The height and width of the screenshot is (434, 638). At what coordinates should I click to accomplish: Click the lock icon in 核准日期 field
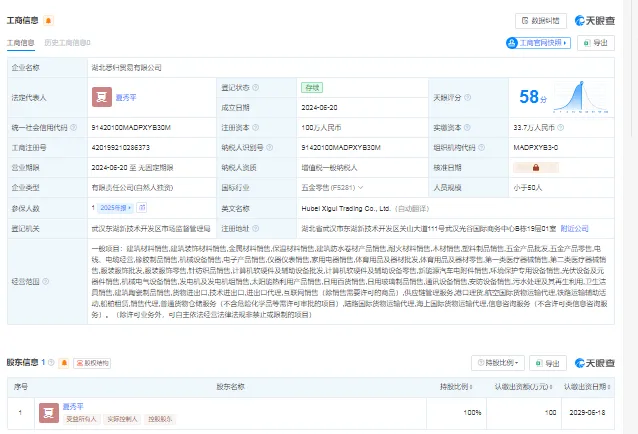(536, 168)
